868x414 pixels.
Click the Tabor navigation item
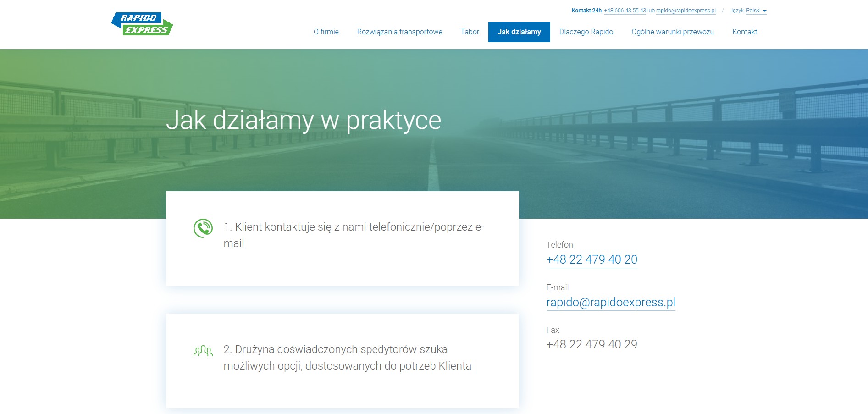tap(470, 32)
